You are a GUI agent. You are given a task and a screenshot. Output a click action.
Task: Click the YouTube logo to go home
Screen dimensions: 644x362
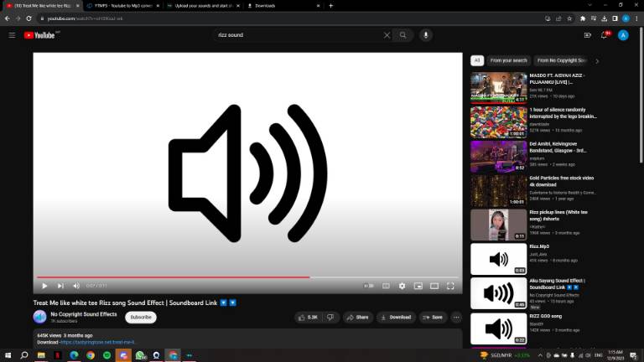coord(39,35)
